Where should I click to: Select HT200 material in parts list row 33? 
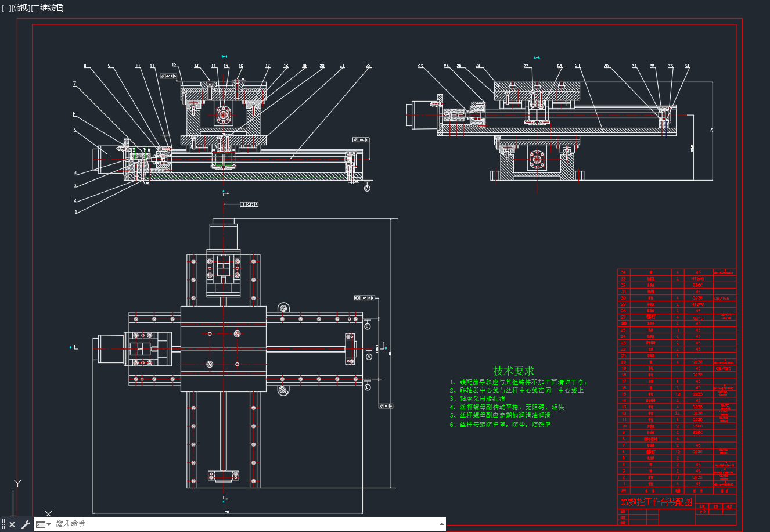pos(698,279)
